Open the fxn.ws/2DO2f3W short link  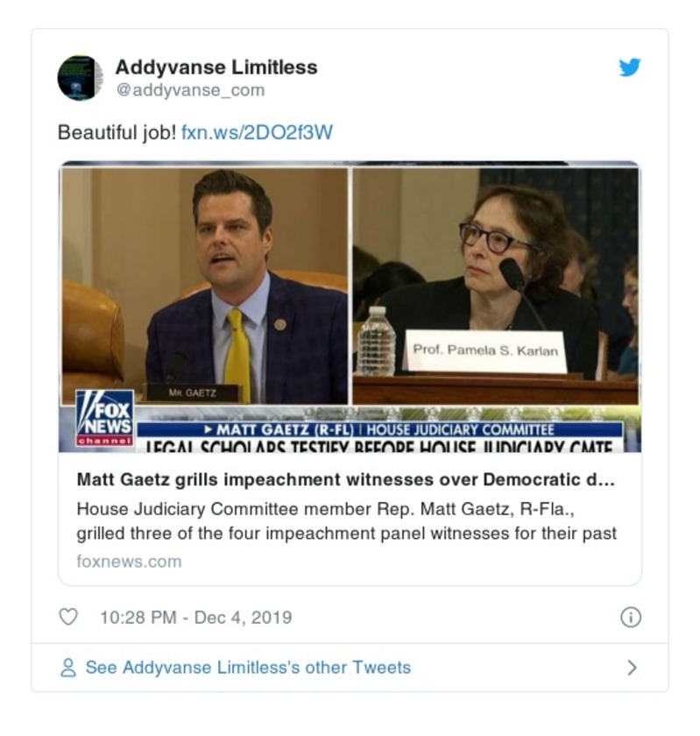point(257,132)
